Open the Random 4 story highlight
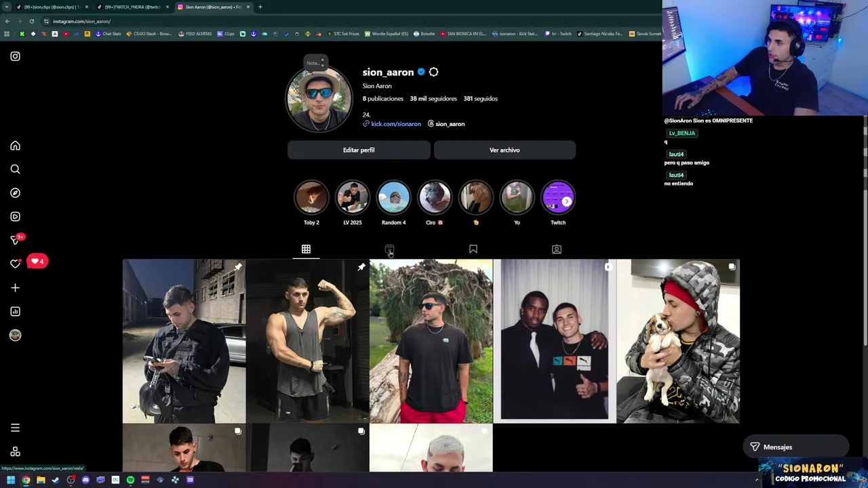 click(x=393, y=198)
